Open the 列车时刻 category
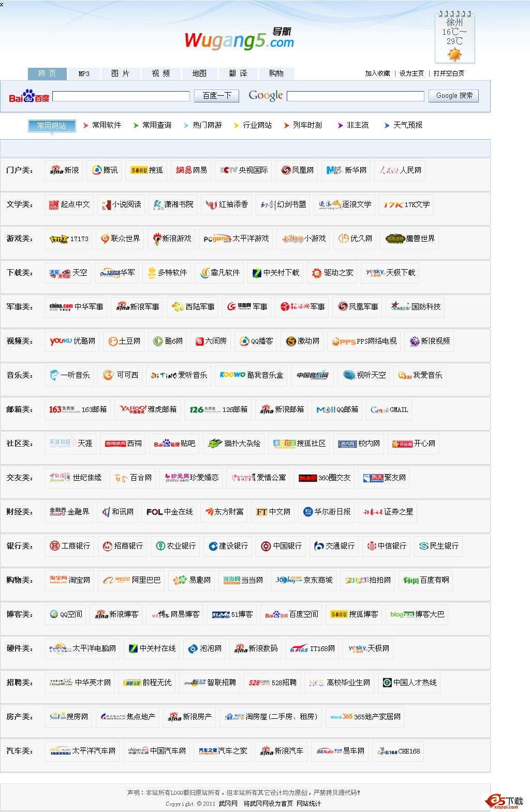The image size is (530, 812). point(307,125)
